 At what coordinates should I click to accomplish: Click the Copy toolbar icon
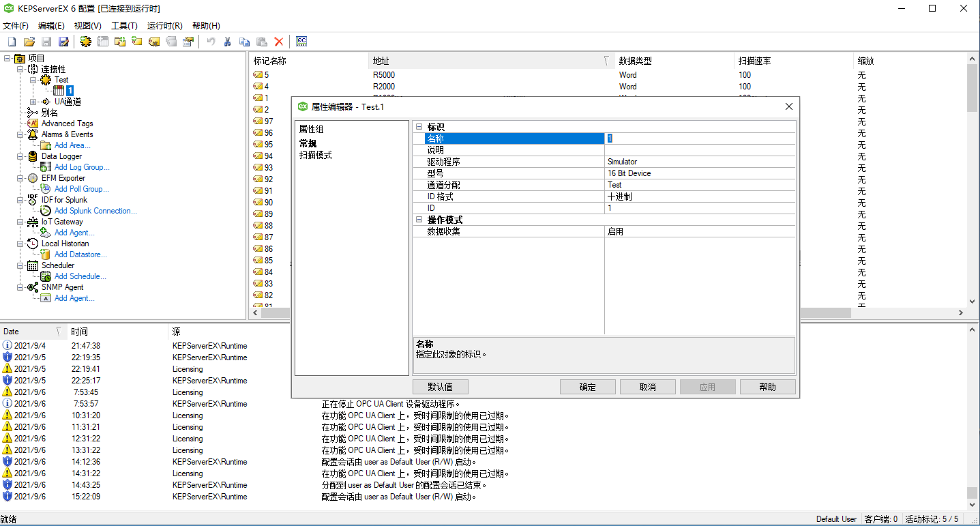click(244, 42)
